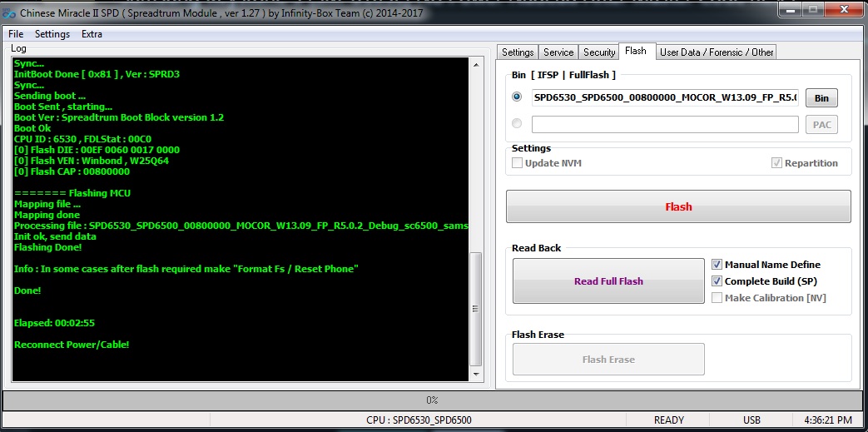Switch to the Service tab
Viewport: 868px width, 432px height.
(558, 52)
